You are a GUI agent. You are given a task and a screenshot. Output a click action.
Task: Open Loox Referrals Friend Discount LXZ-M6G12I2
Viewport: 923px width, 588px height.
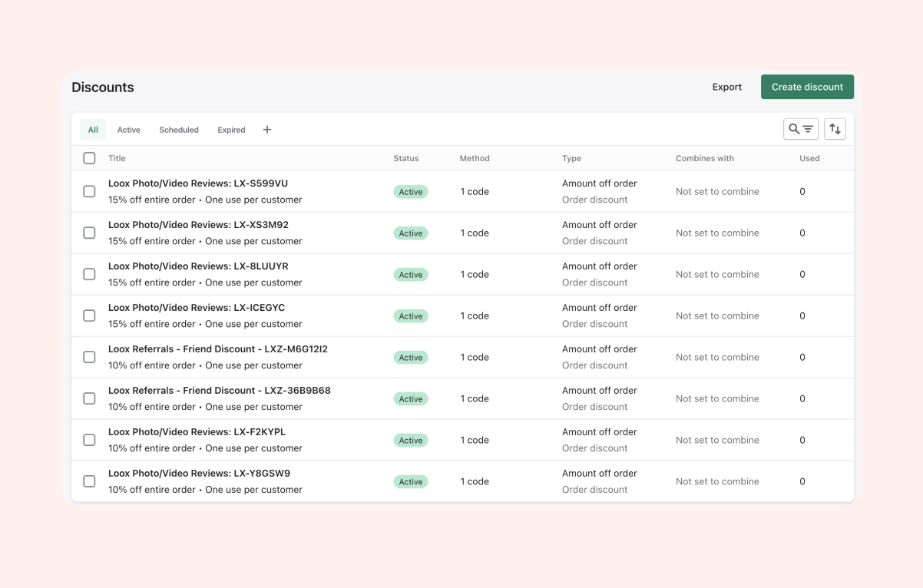[218, 349]
